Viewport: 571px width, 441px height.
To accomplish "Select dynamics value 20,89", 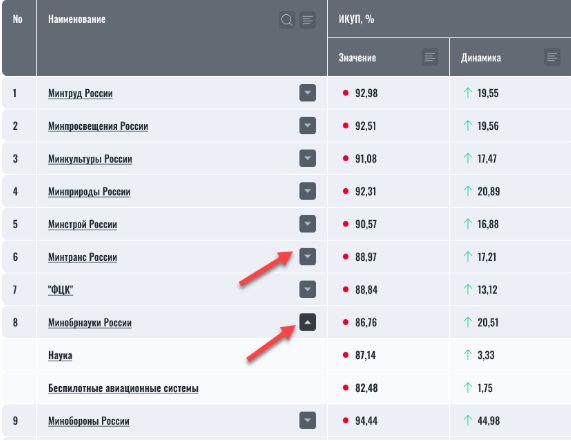I will pyautogui.click(x=489, y=192).
